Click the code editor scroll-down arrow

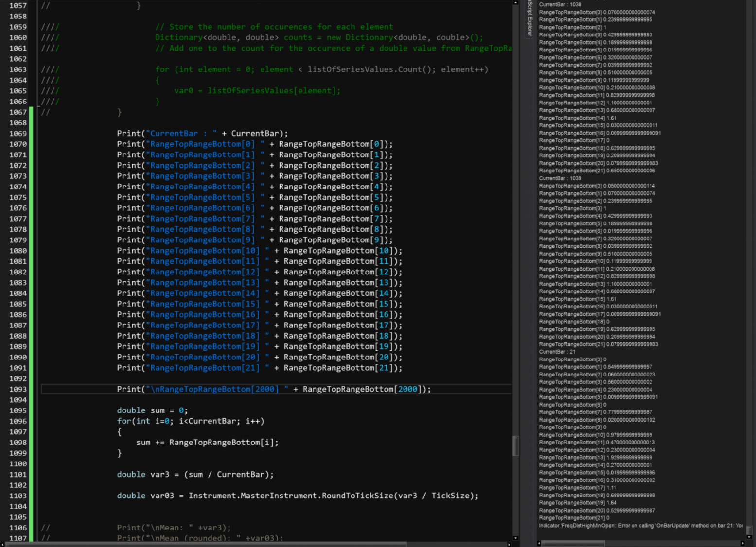515,538
